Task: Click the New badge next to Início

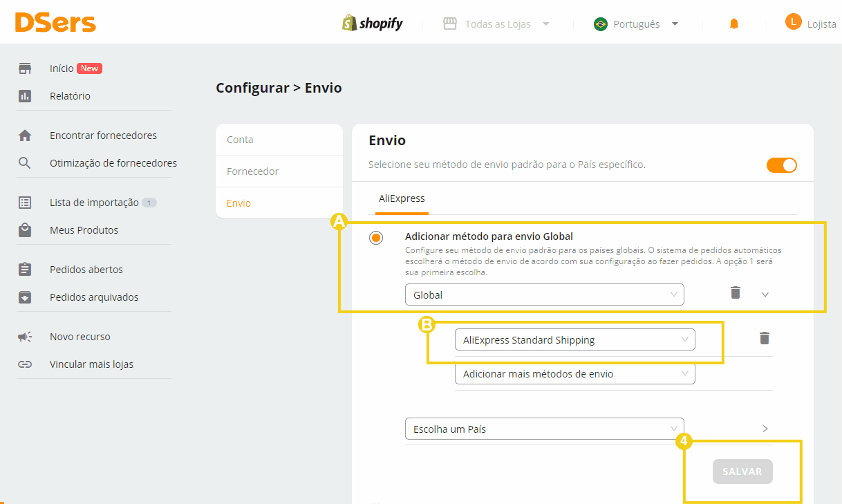Action: (x=89, y=68)
